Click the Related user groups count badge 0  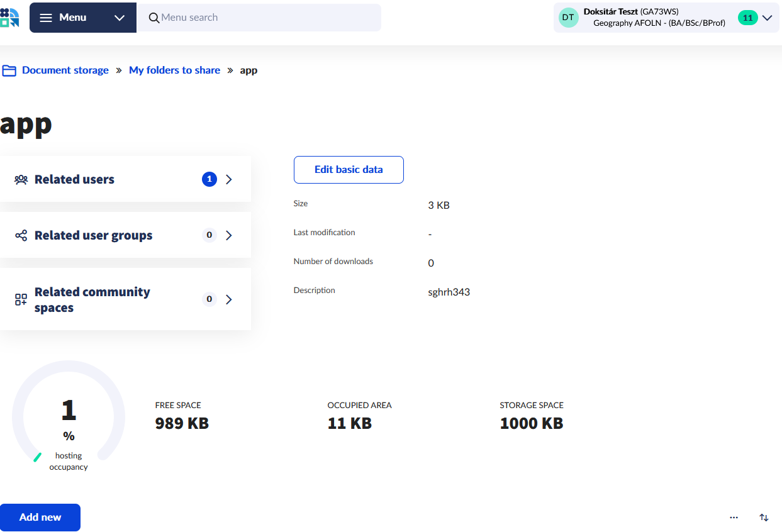[209, 235]
